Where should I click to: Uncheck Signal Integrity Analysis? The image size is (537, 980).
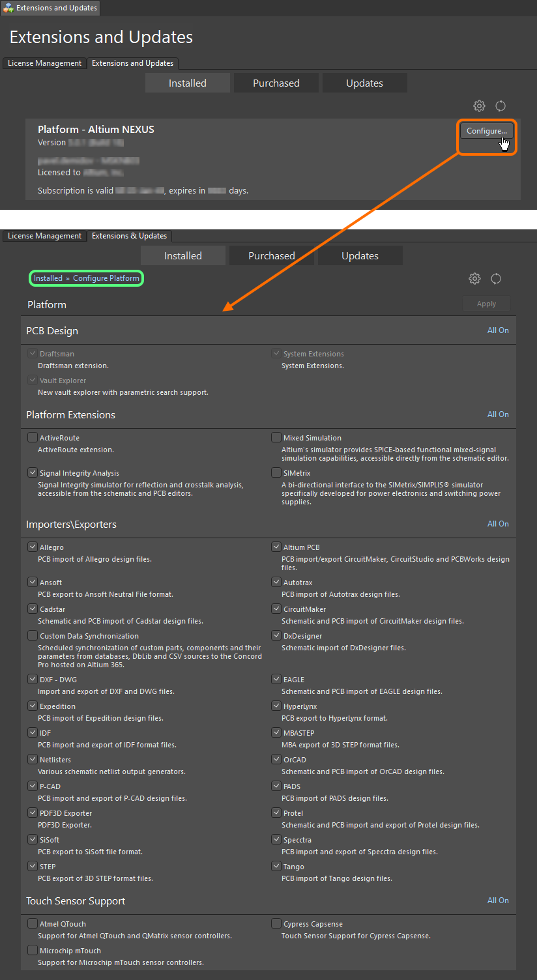click(x=33, y=473)
